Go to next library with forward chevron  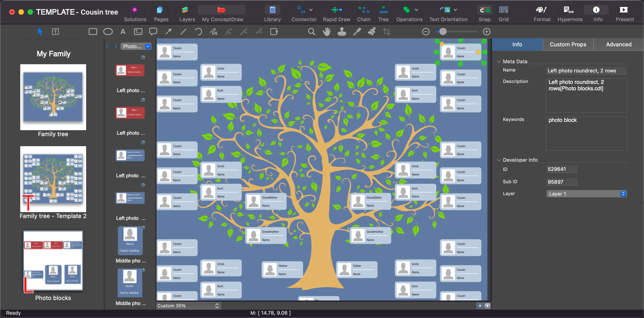[x=115, y=46]
